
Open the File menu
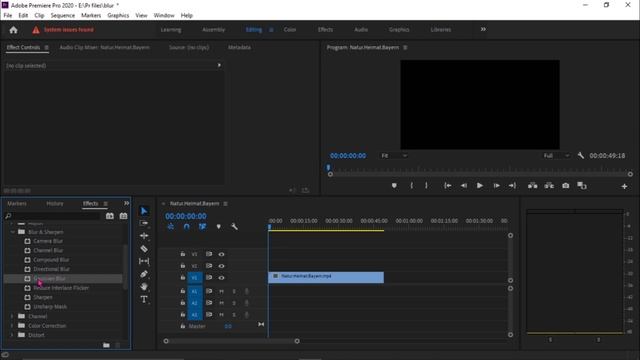pos(8,16)
